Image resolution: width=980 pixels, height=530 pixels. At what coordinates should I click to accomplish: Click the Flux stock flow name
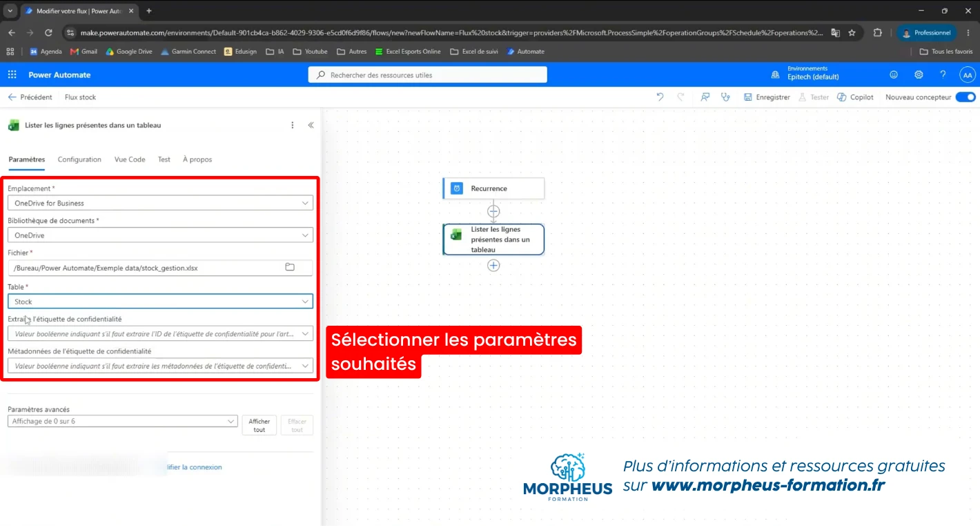point(80,97)
